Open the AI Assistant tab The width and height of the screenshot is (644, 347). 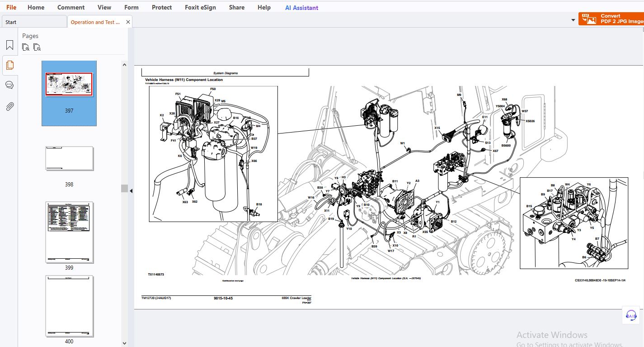[302, 7]
